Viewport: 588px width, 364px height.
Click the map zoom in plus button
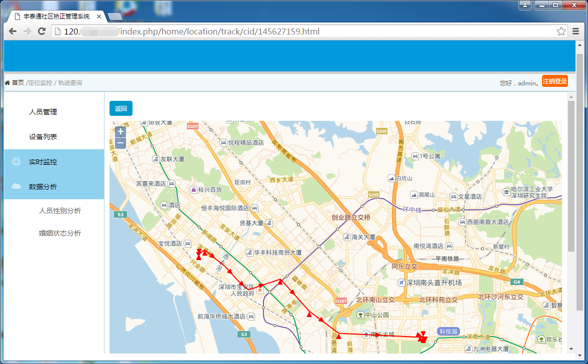click(x=120, y=132)
